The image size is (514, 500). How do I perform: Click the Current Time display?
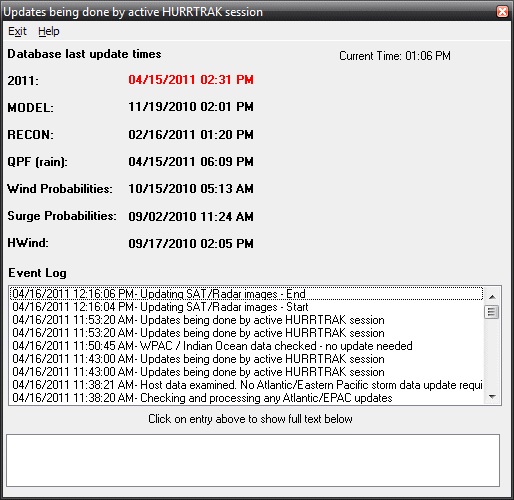pos(395,56)
